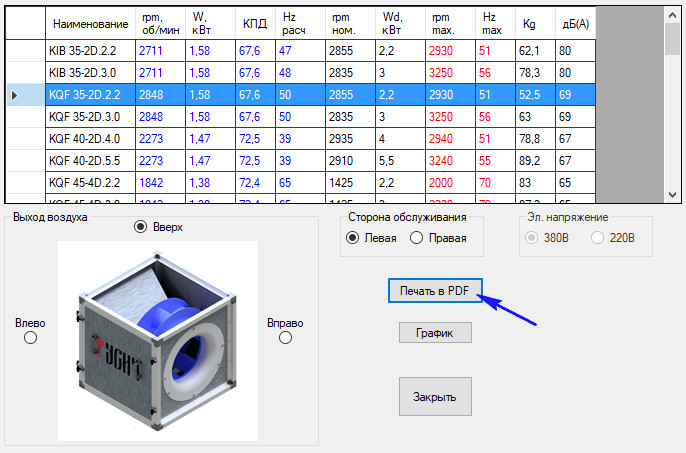Click weight 62,1 in KIB 35-2D.2.2 row
Image resolution: width=686 pixels, height=453 pixels.
tap(536, 51)
